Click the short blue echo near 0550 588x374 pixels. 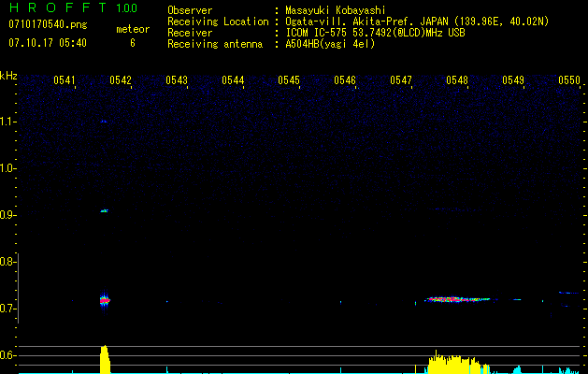coord(568,293)
